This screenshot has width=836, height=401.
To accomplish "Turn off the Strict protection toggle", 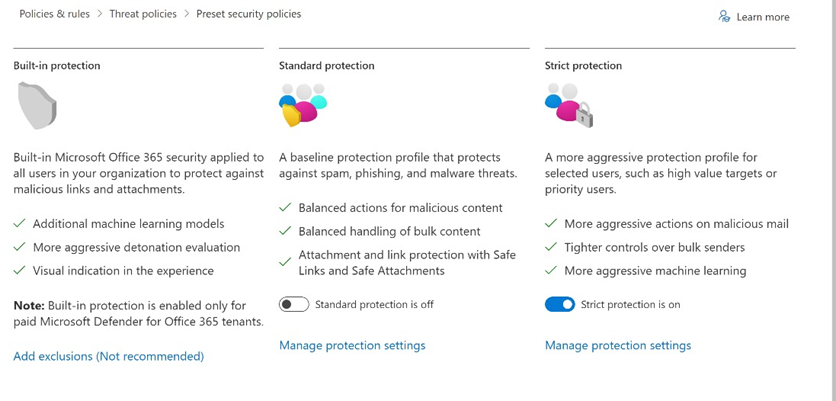I will click(560, 304).
